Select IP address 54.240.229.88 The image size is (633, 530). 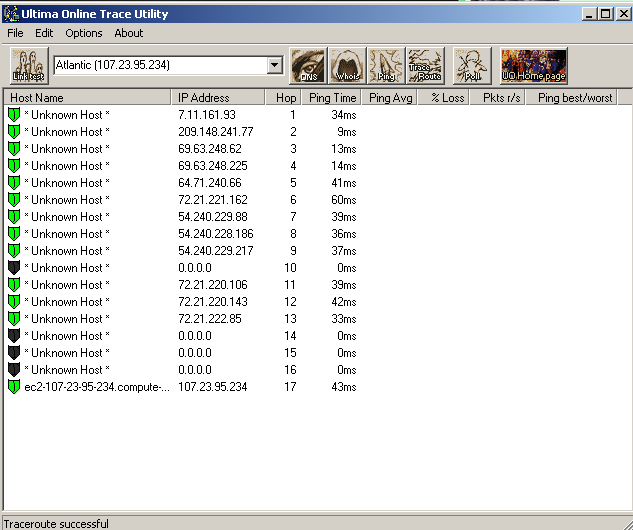point(213,217)
